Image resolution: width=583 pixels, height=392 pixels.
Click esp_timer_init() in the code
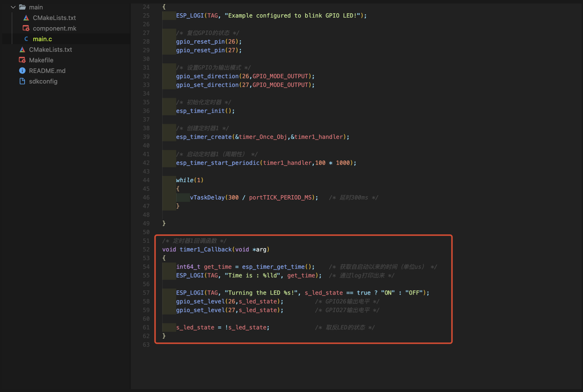[205, 111]
